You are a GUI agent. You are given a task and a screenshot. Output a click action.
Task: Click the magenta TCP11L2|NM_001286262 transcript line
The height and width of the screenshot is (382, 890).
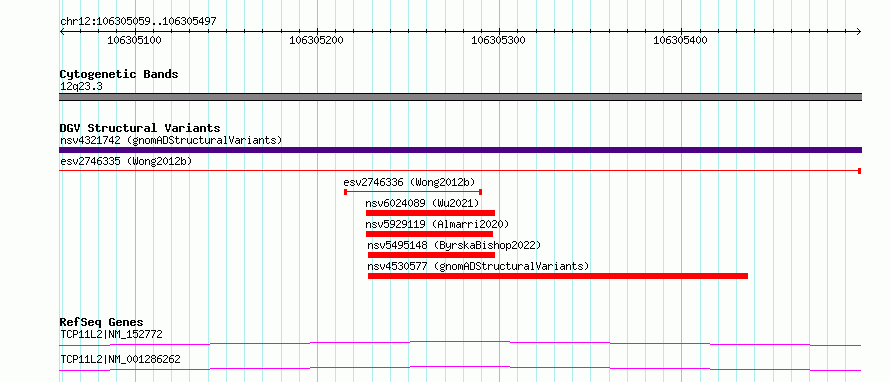[x=460, y=368]
